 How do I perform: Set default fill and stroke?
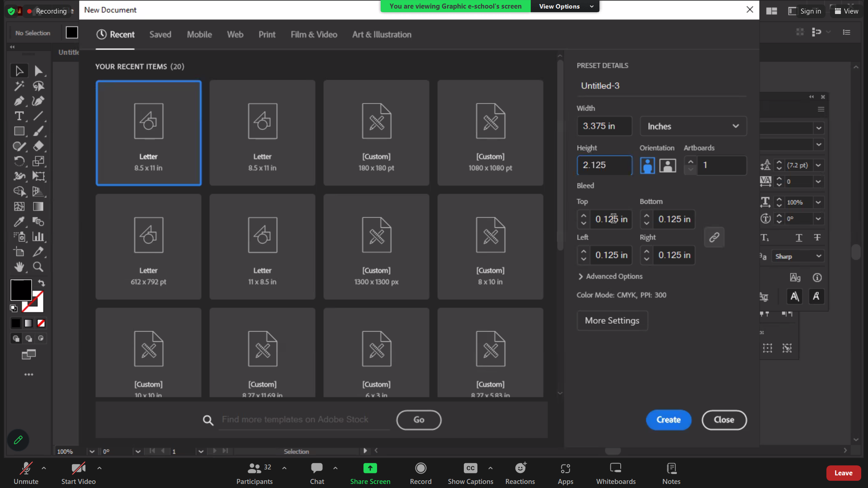point(14,308)
